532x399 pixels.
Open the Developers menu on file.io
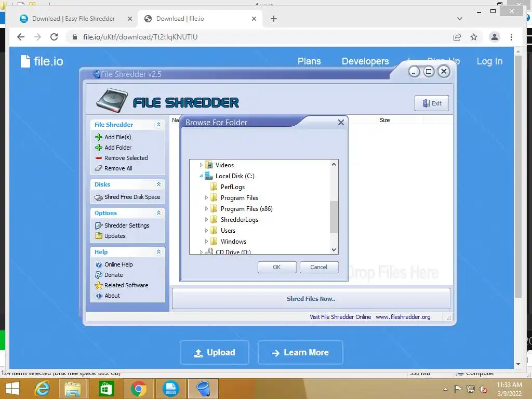365,61
